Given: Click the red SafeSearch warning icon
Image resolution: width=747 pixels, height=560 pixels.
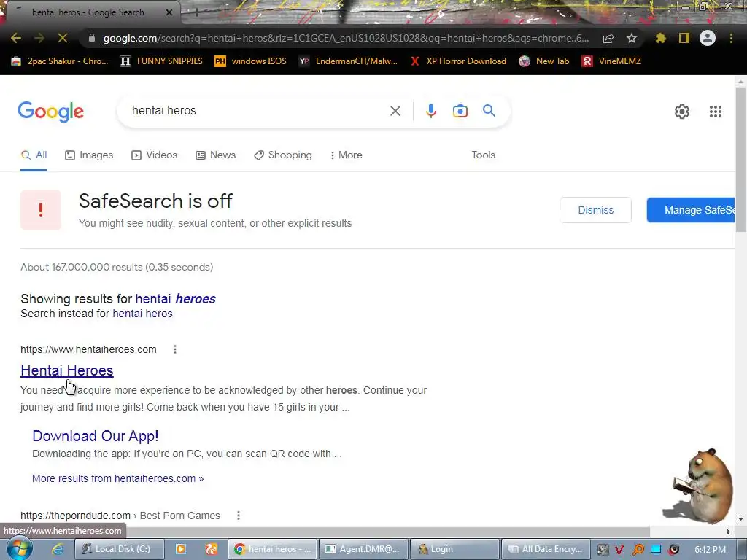Looking at the screenshot, I should pyautogui.click(x=41, y=210).
